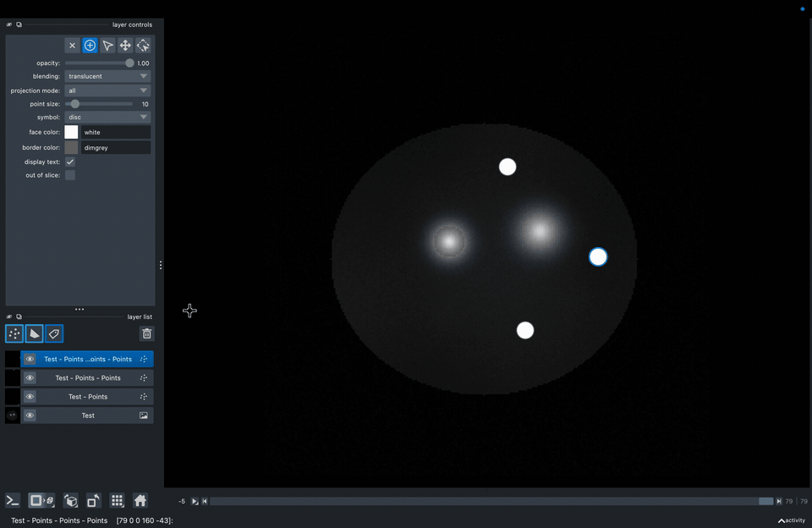Open the IPython console
The image size is (812, 528).
(13, 501)
